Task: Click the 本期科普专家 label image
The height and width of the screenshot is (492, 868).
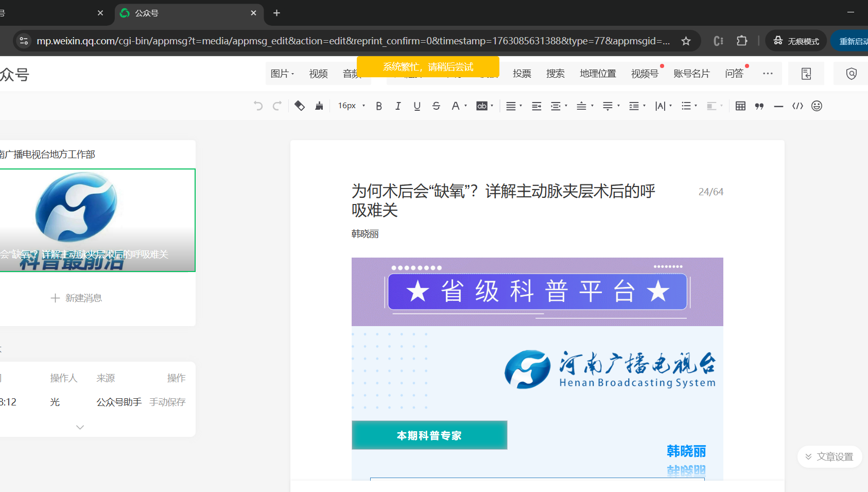Action: click(429, 435)
